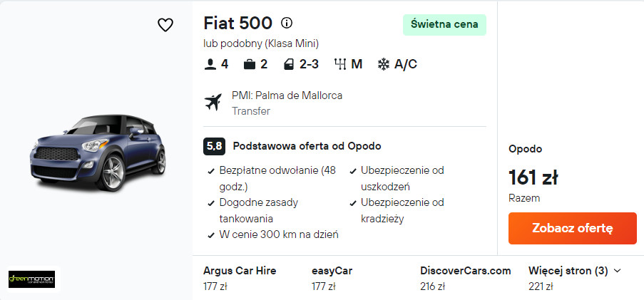Click the airplane transfer icon
Image resolution: width=644 pixels, height=300 pixels.
click(213, 102)
